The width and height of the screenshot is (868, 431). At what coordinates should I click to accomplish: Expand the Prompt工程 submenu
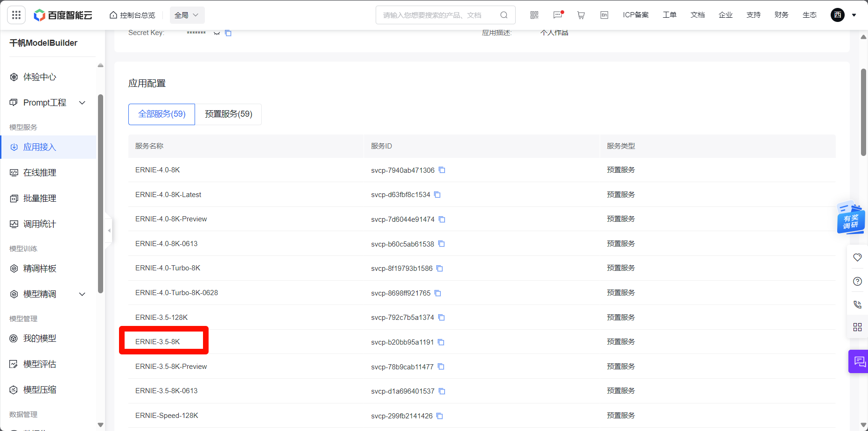point(82,103)
